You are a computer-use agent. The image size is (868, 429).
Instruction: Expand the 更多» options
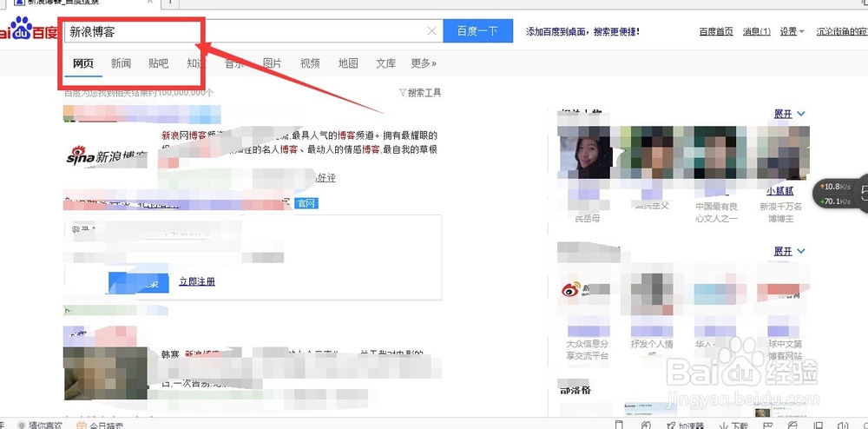pos(424,63)
